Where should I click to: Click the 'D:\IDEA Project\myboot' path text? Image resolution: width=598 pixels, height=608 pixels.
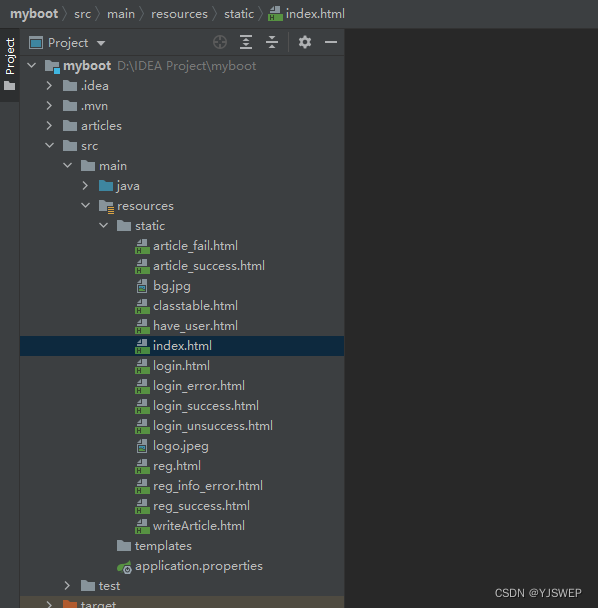tap(187, 66)
